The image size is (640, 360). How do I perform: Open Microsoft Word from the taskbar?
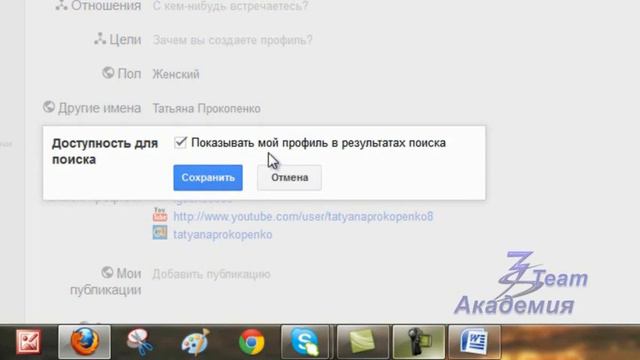(x=474, y=342)
